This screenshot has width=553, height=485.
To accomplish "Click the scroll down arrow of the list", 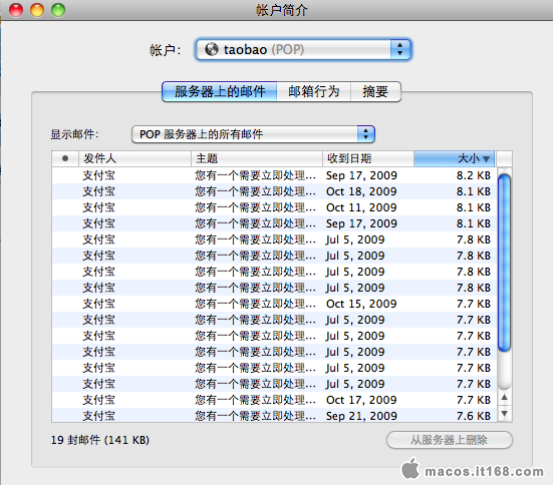I will click(504, 413).
